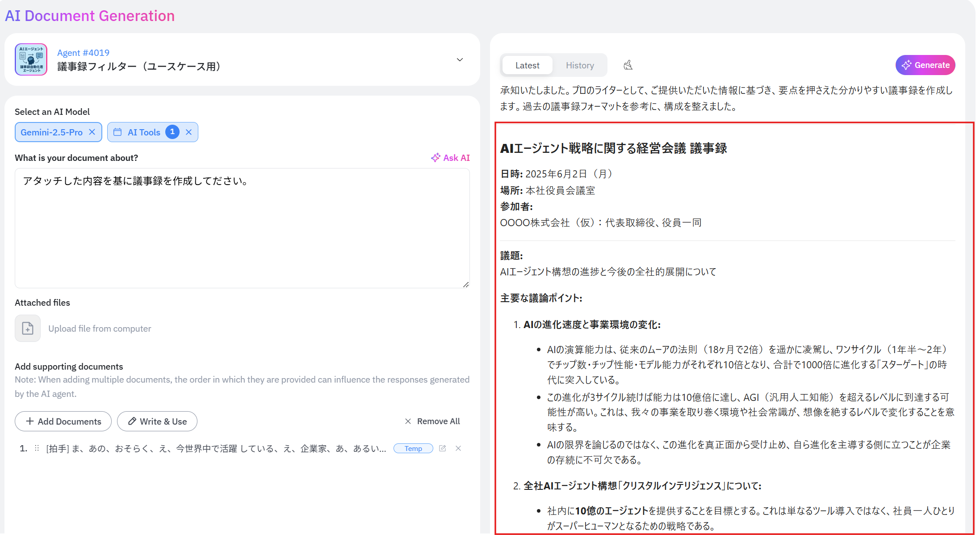This screenshot has height=535, width=980.
Task: Click the clear output broom icon
Action: 628,65
